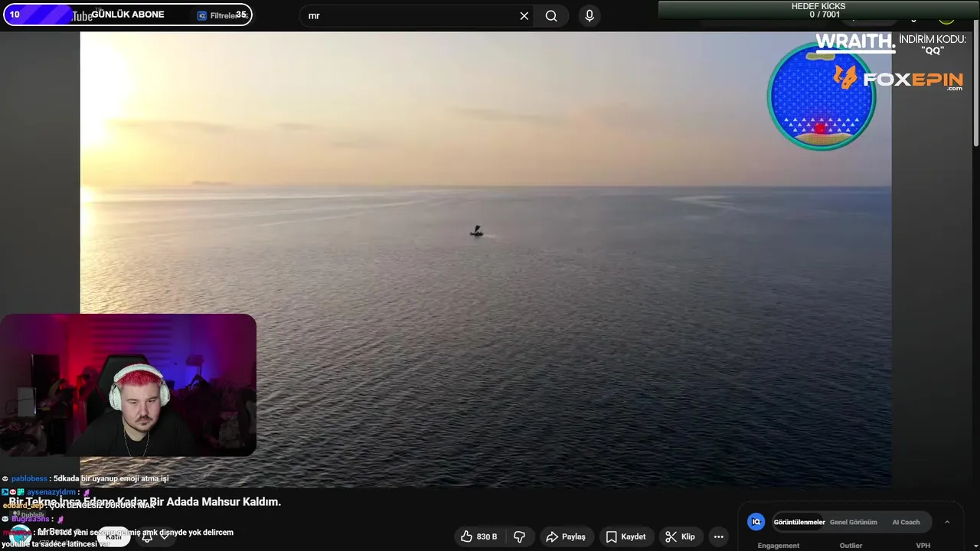Image resolution: width=980 pixels, height=551 pixels.
Task: Save video with Kaydet button
Action: [x=626, y=536]
